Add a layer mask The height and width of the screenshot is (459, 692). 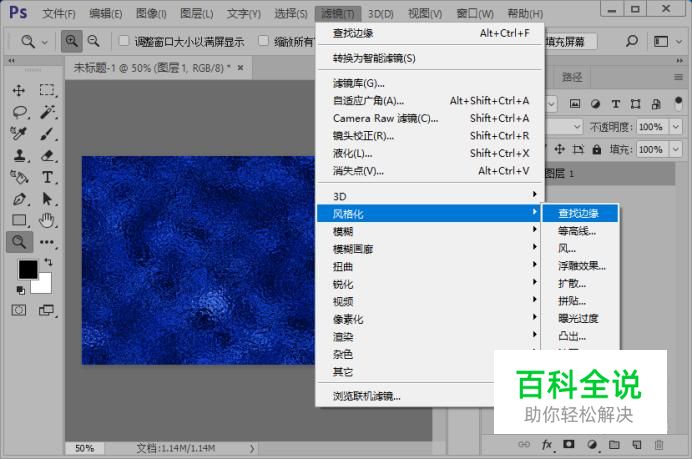click(569, 444)
